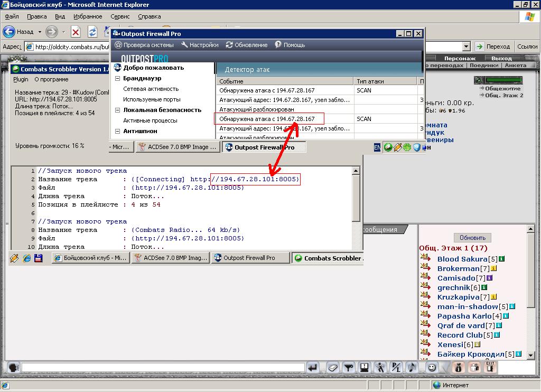Open the Back button history dropdown arrow
This screenshot has height=392, width=541.
40,32
